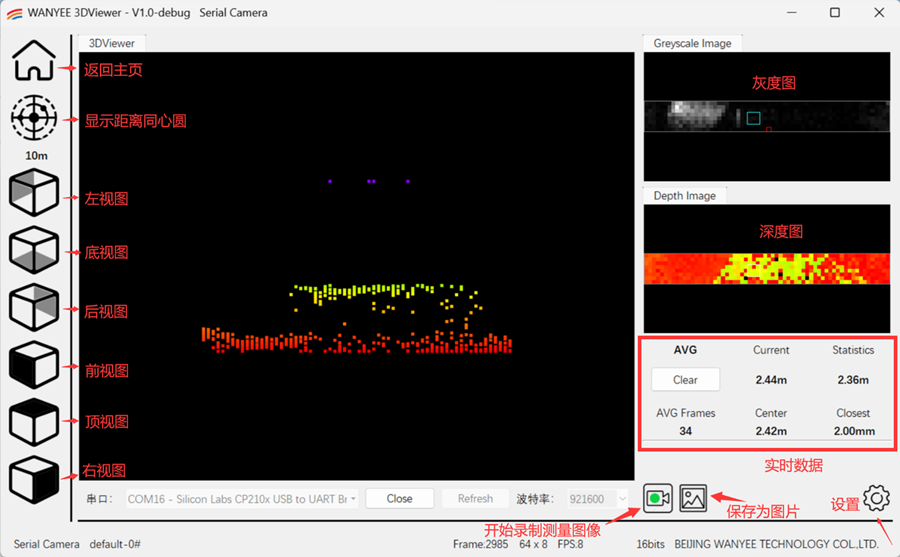Select the Greyscale Image tab

click(x=692, y=43)
